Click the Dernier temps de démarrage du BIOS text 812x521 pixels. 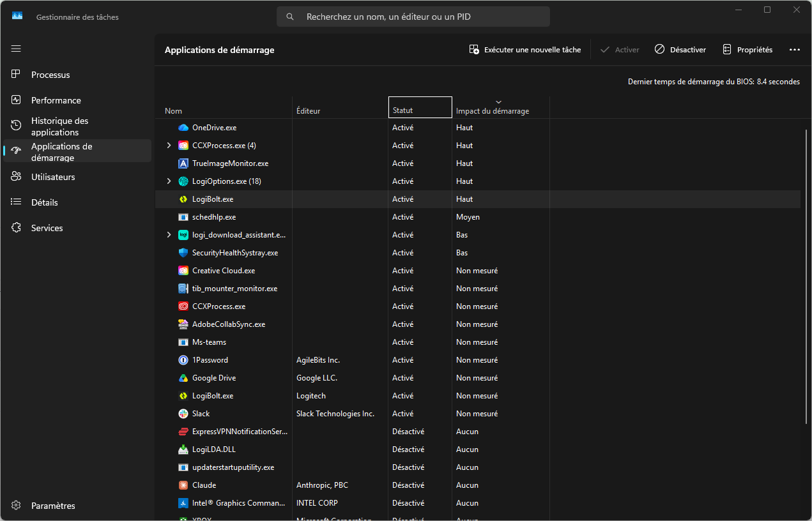(714, 82)
